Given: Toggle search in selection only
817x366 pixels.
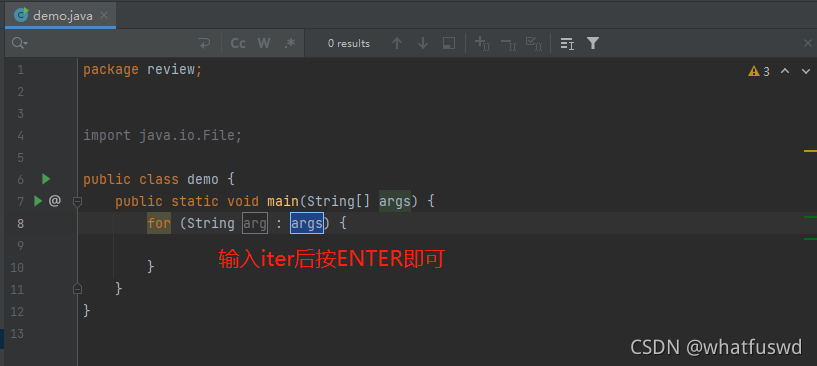Looking at the screenshot, I should pos(567,43).
